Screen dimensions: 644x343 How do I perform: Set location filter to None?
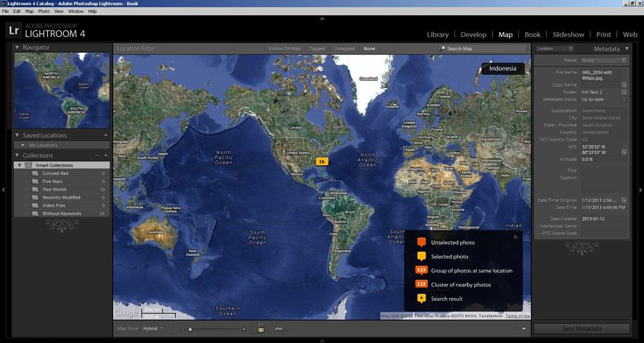pyautogui.click(x=369, y=49)
